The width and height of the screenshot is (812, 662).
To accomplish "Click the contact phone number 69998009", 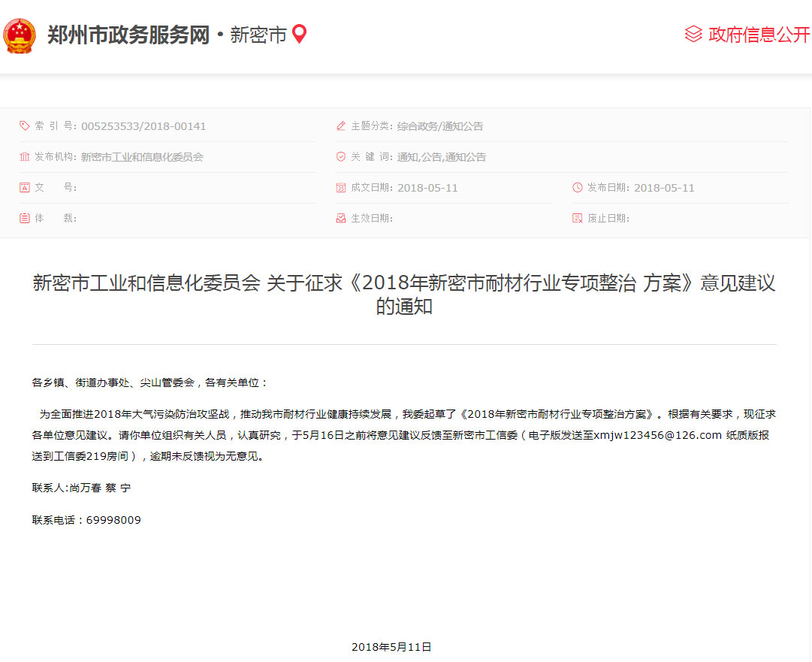I will [x=113, y=520].
